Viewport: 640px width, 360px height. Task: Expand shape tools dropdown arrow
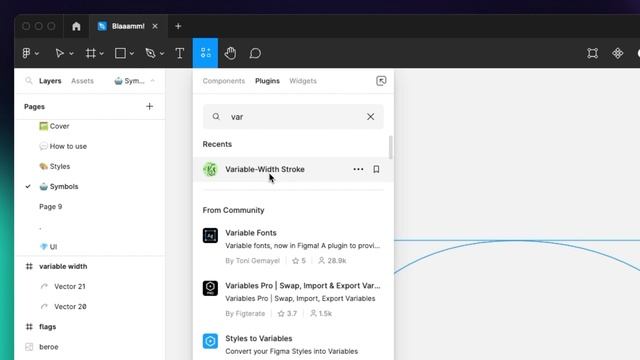pos(132,53)
